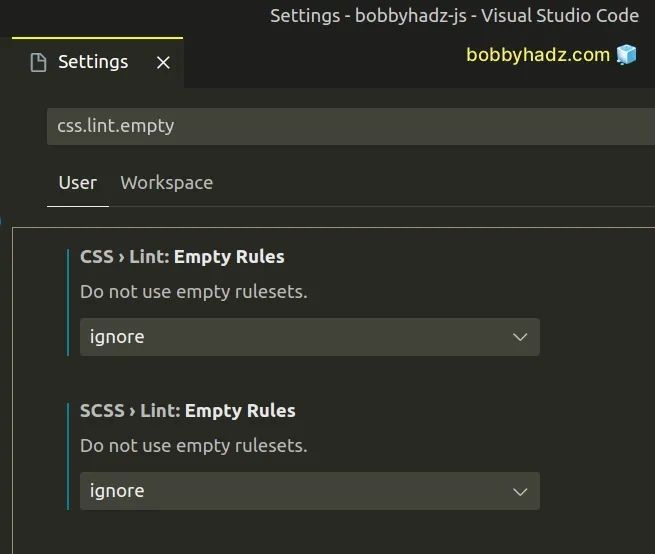Image resolution: width=655 pixels, height=554 pixels.
Task: Click the file icon on the Settings tab
Action: point(39,63)
